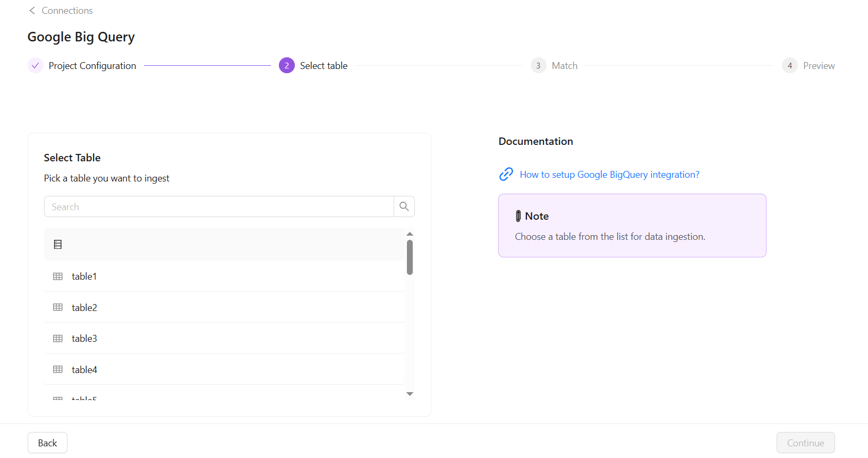Click the grid icon beside table1
Image resolution: width=868 pixels, height=458 pixels.
pyautogui.click(x=58, y=276)
